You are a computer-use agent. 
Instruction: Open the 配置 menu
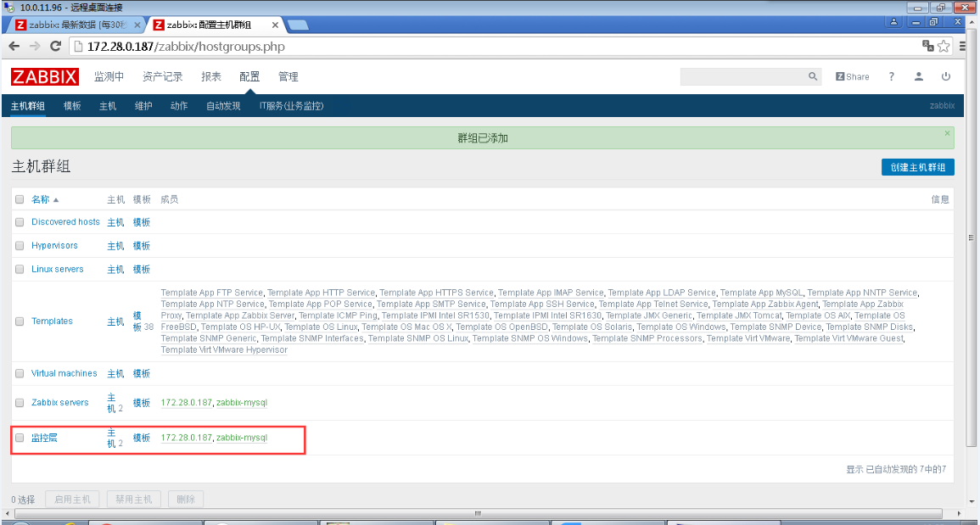pyautogui.click(x=249, y=77)
